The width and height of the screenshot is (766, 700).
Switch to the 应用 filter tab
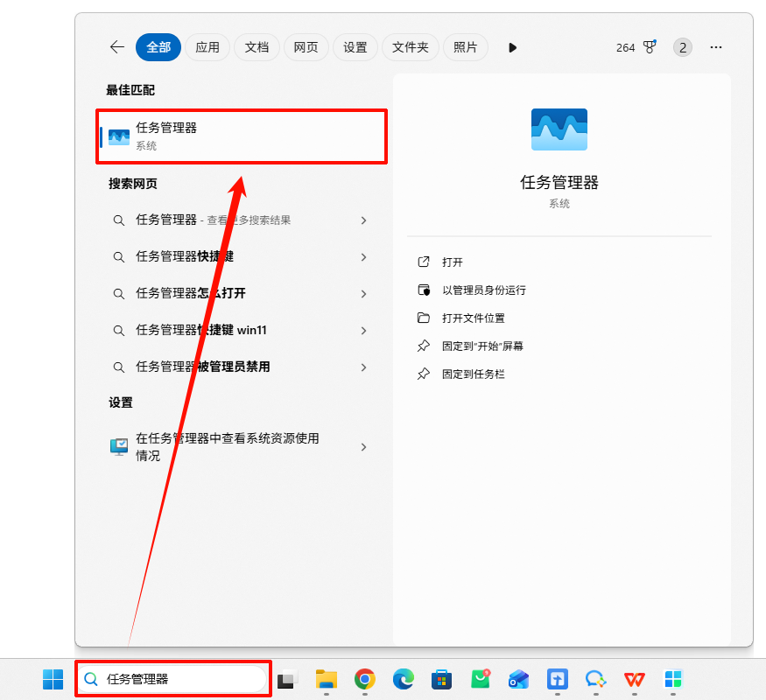coord(207,47)
